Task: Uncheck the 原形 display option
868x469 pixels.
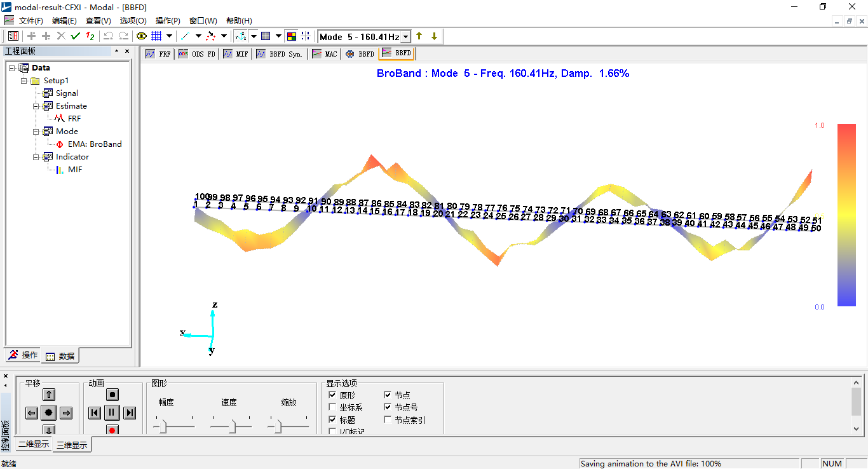Action: [x=332, y=395]
